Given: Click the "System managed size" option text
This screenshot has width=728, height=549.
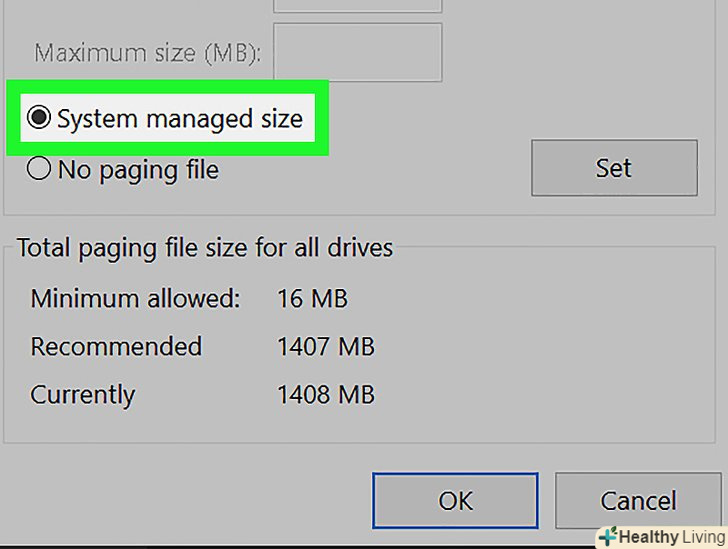Looking at the screenshot, I should [x=179, y=119].
